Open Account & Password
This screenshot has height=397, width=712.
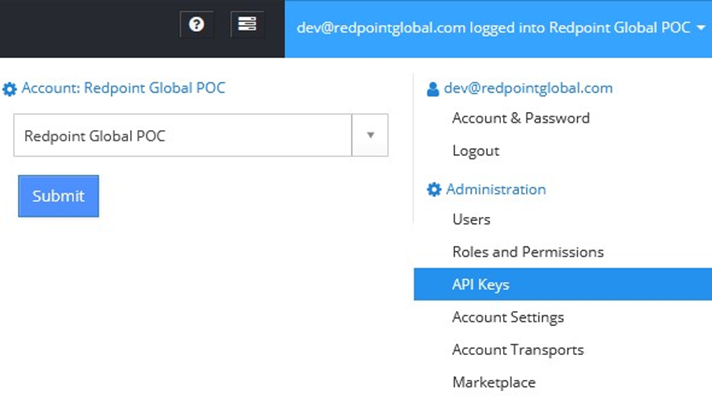click(521, 119)
